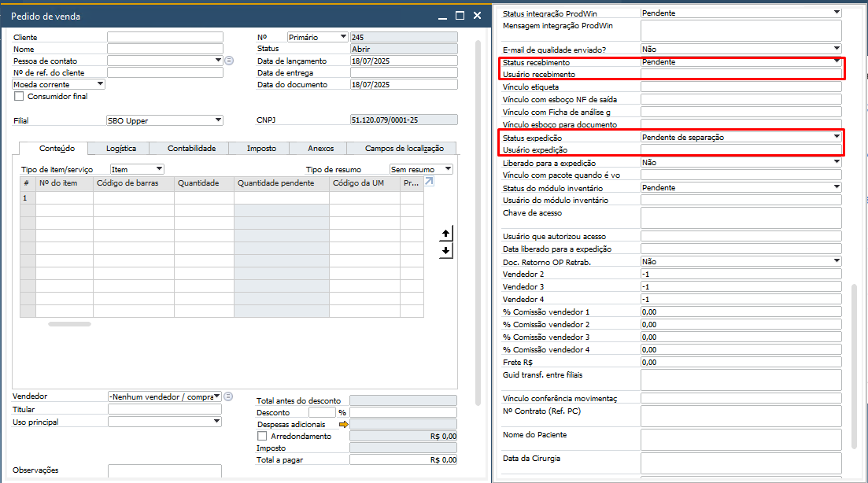Click the item table horizontal scrollbar
The height and width of the screenshot is (483, 868).
(69, 324)
